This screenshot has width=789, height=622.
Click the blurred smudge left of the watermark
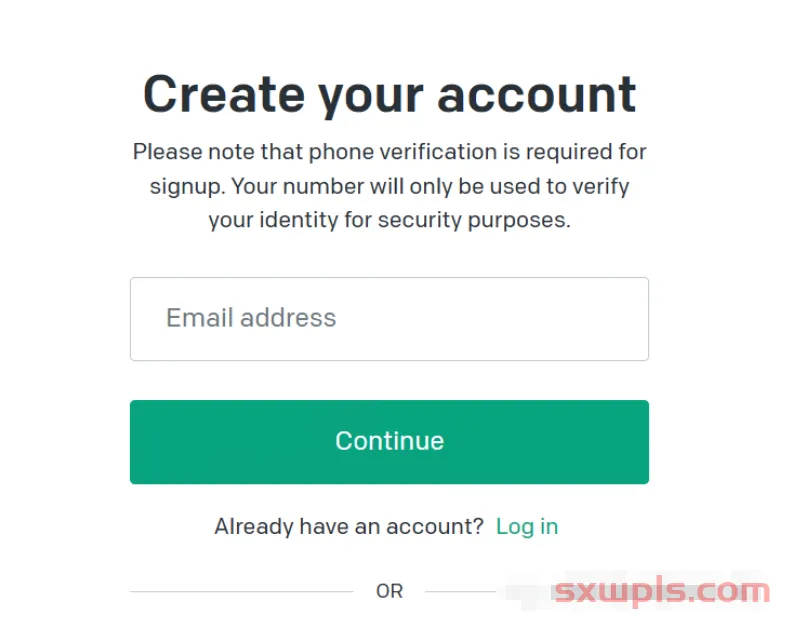[525, 592]
